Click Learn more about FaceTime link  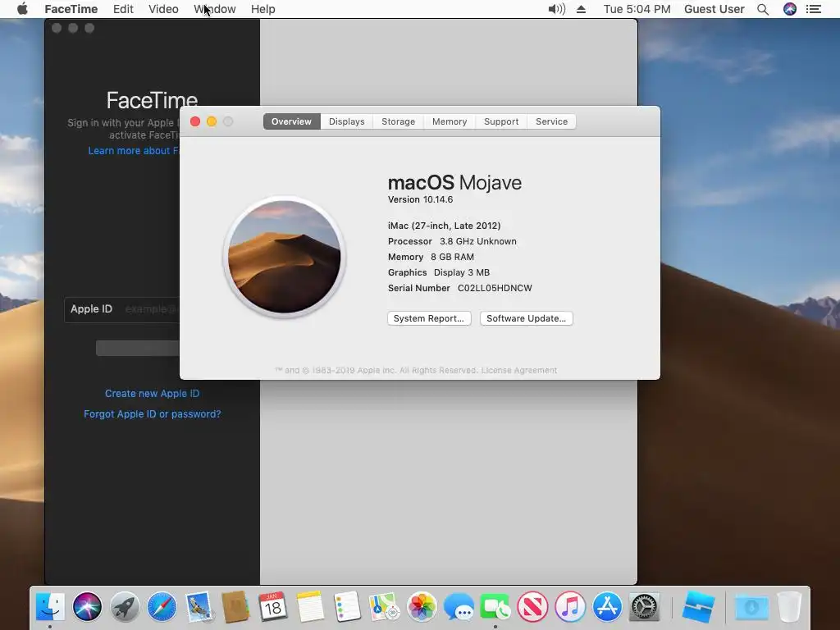pos(134,151)
